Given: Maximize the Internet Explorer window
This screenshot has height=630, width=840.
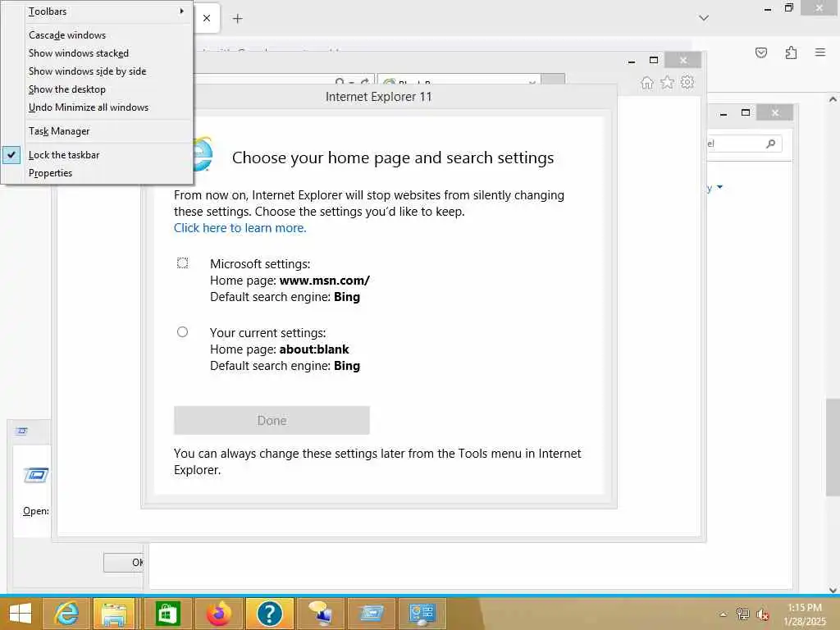Looking at the screenshot, I should pyautogui.click(x=654, y=60).
